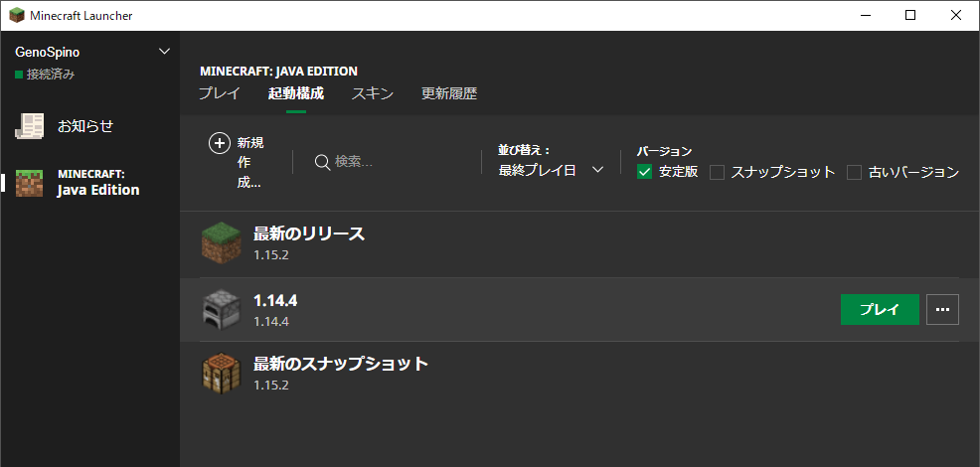This screenshot has width=980, height=467.
Task: Switch to the プレイ tab
Action: coord(220,93)
